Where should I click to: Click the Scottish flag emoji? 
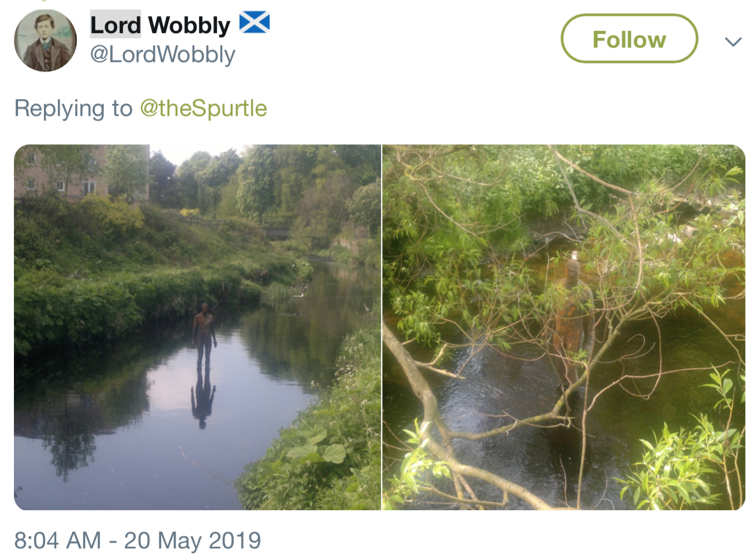(x=255, y=23)
